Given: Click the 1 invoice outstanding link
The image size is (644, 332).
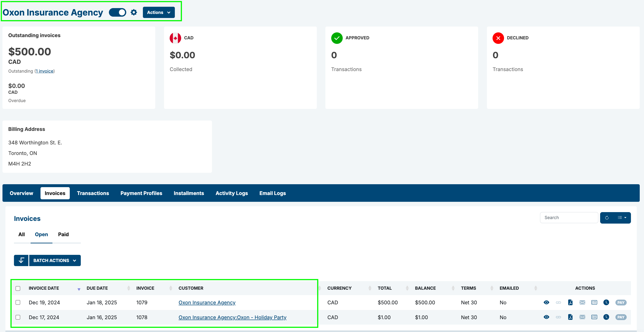Looking at the screenshot, I should coord(45,71).
